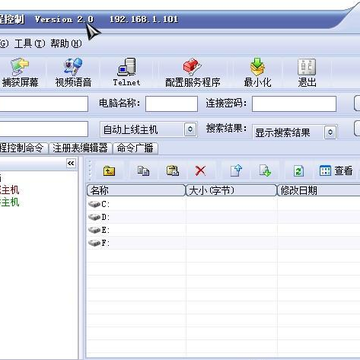Click the green refresh icon
Viewport: 360px width, 360px height.
pos(298,171)
